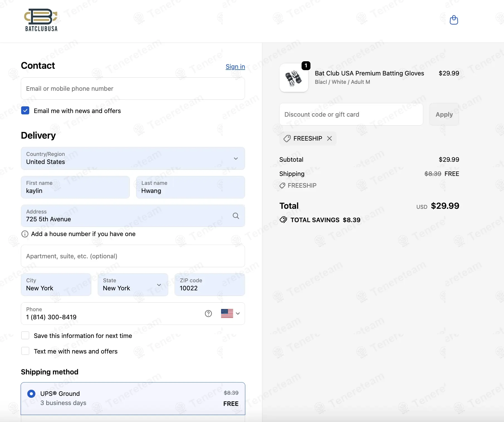
Task: Click the BatClubUSA logo
Action: click(41, 20)
